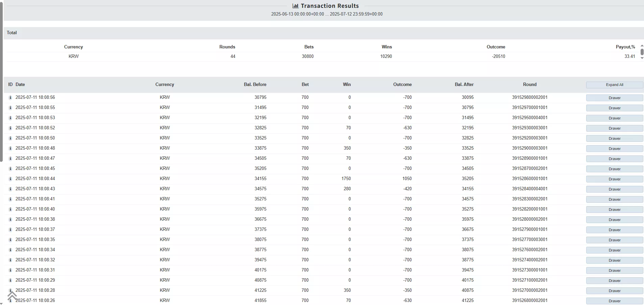Click the Bal. Before column header
Screen dimensions: 644x305
click(x=255, y=85)
